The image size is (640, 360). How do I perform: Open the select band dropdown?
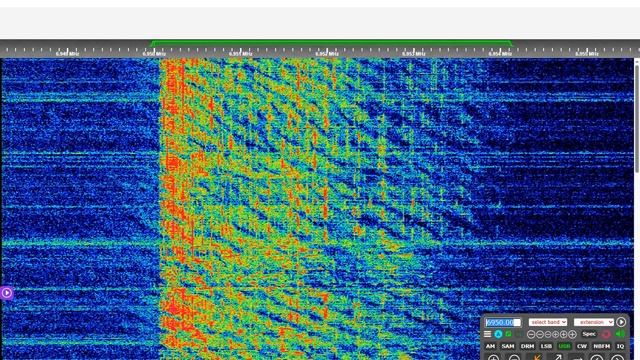(x=548, y=322)
